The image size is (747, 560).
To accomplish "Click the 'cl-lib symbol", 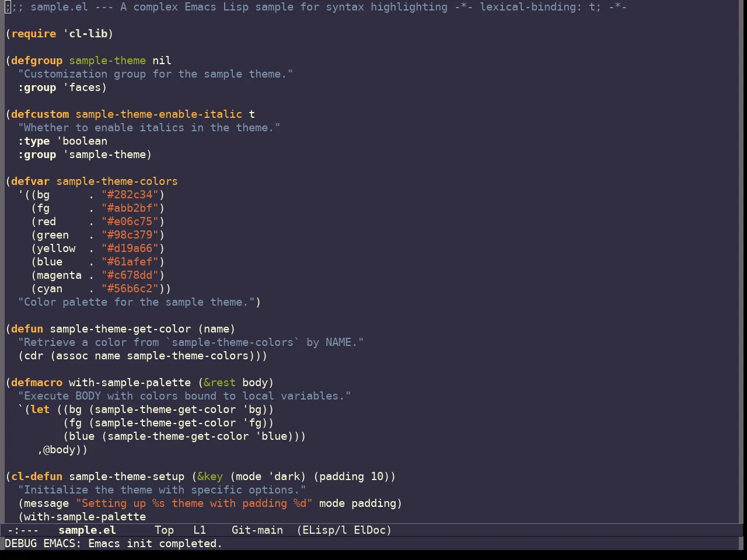I will [85, 34].
